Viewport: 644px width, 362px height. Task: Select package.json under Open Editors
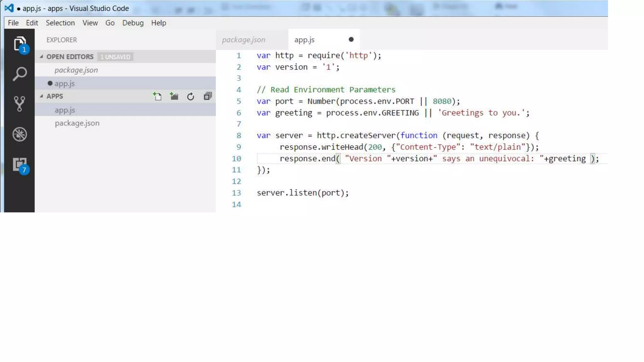pyautogui.click(x=76, y=70)
